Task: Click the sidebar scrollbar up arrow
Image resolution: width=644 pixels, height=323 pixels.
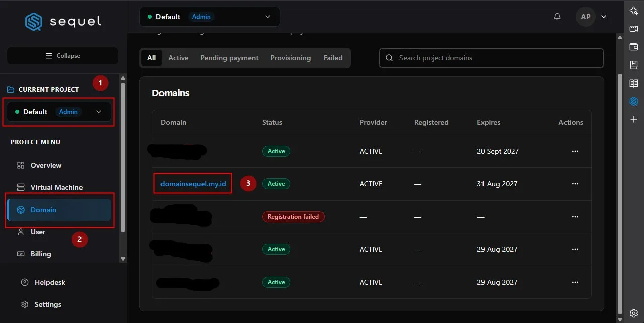Action: click(x=123, y=78)
